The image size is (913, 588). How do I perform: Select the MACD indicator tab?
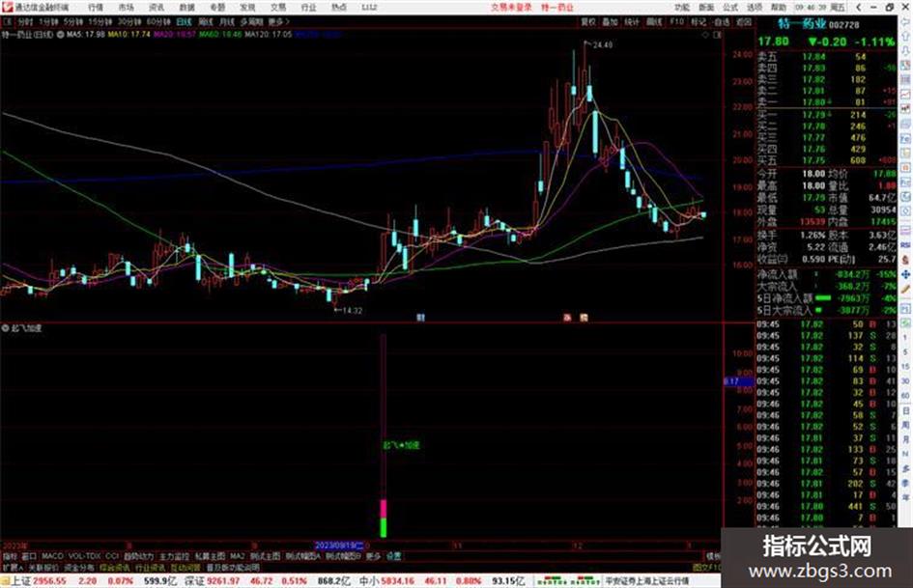[x=52, y=556]
